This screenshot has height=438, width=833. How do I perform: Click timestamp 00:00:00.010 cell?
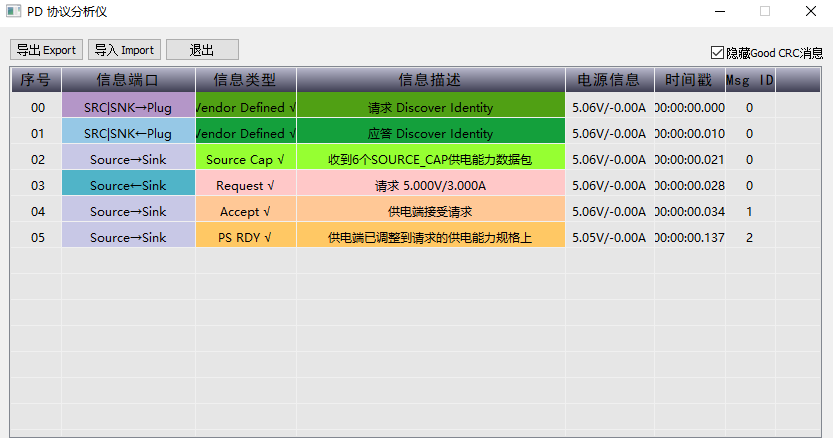click(x=690, y=133)
